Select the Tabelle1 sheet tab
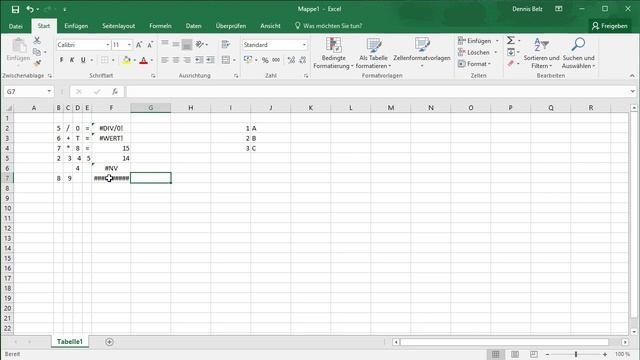This screenshot has width=640, height=360. click(70, 342)
